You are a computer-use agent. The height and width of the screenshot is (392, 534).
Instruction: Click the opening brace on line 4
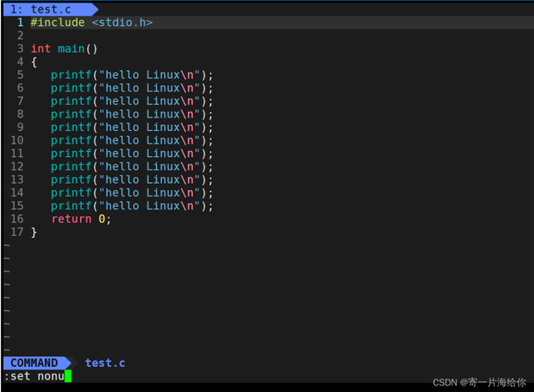[x=33, y=62]
